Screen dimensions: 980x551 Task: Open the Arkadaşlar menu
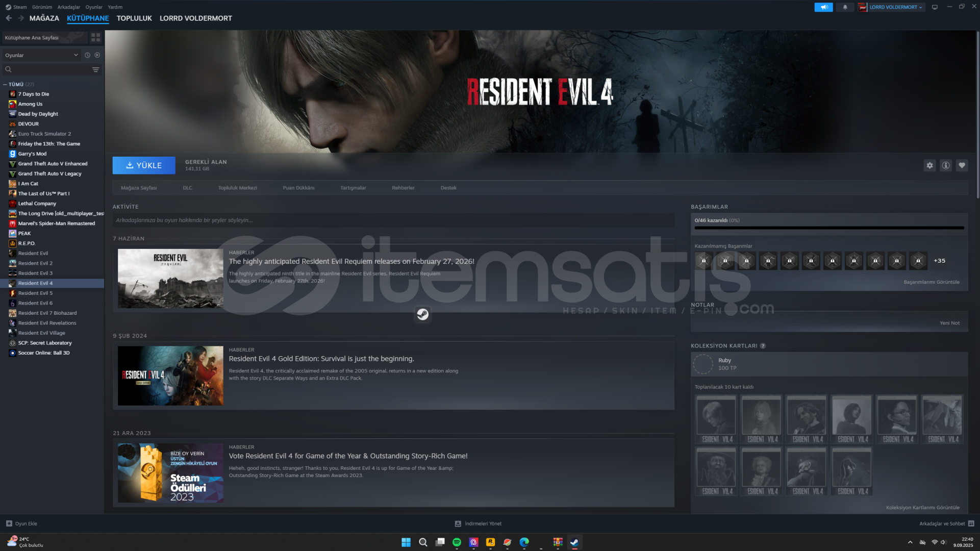(x=69, y=7)
